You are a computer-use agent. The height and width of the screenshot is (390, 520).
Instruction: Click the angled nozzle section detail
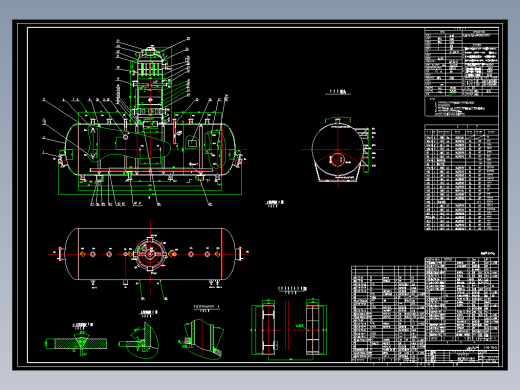tap(201, 338)
